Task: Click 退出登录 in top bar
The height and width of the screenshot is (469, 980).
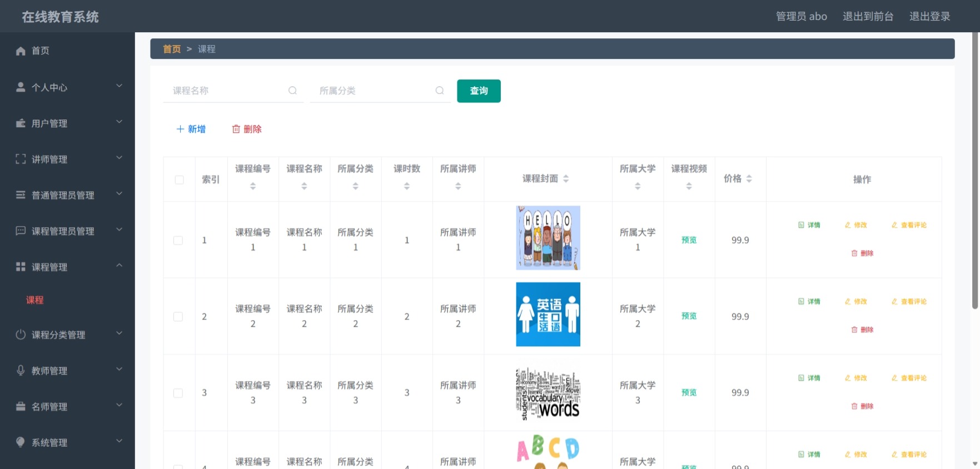Action: tap(929, 16)
